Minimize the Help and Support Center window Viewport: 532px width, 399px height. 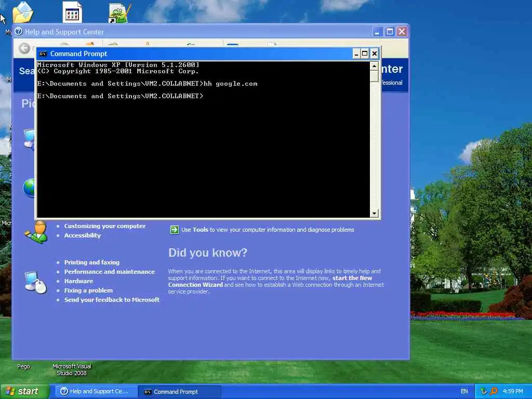tap(378, 32)
